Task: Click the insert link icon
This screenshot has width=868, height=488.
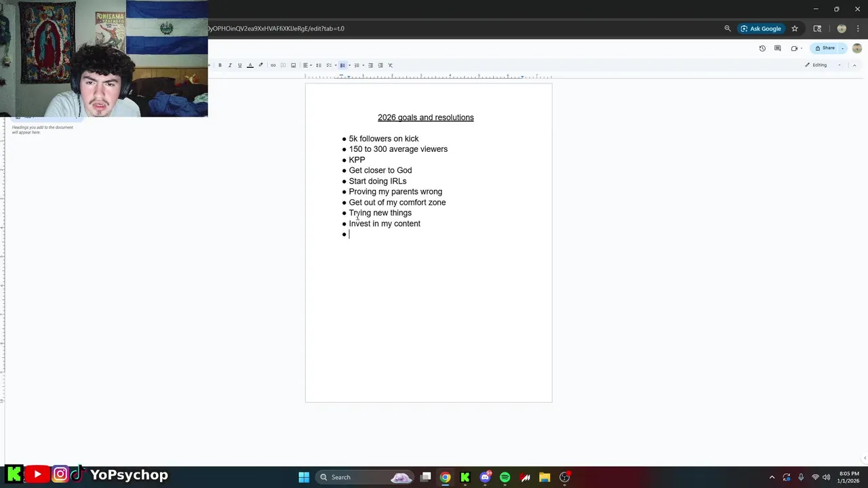Action: click(x=273, y=65)
